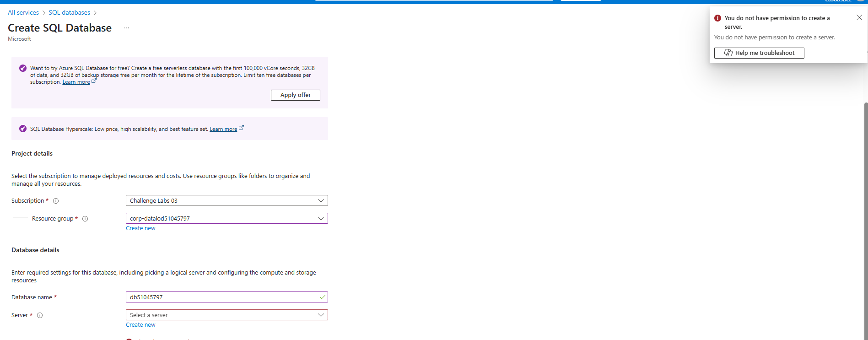Click the ellipsis beside Create SQL Database title

(126, 28)
